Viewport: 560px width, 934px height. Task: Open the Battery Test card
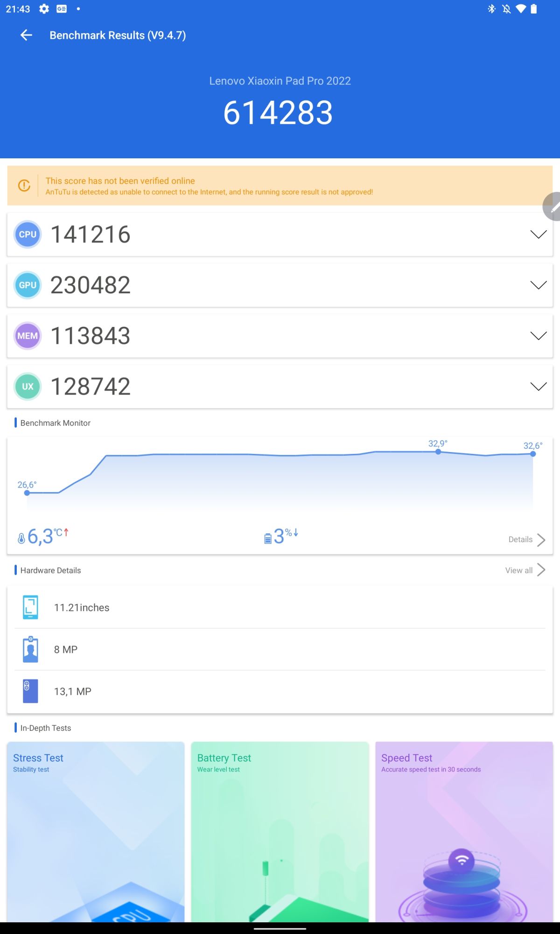(280, 832)
